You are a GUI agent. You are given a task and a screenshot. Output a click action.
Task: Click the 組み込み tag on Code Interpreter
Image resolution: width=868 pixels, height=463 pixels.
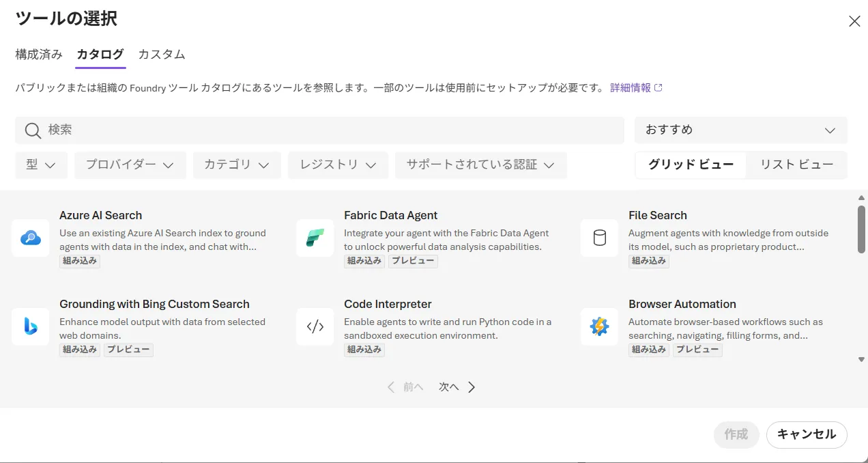coord(364,350)
